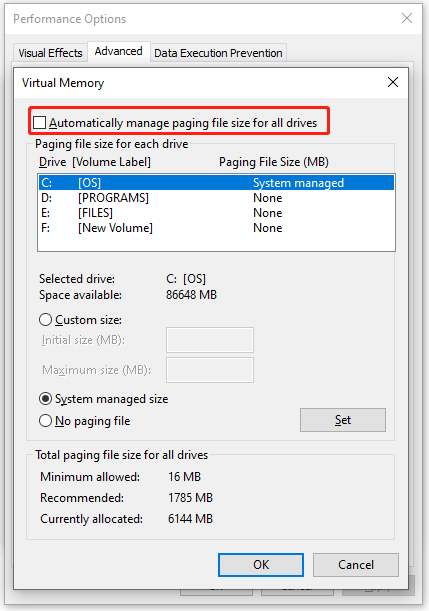
Task: Click the 86648 MB space available value
Action: pos(191,295)
